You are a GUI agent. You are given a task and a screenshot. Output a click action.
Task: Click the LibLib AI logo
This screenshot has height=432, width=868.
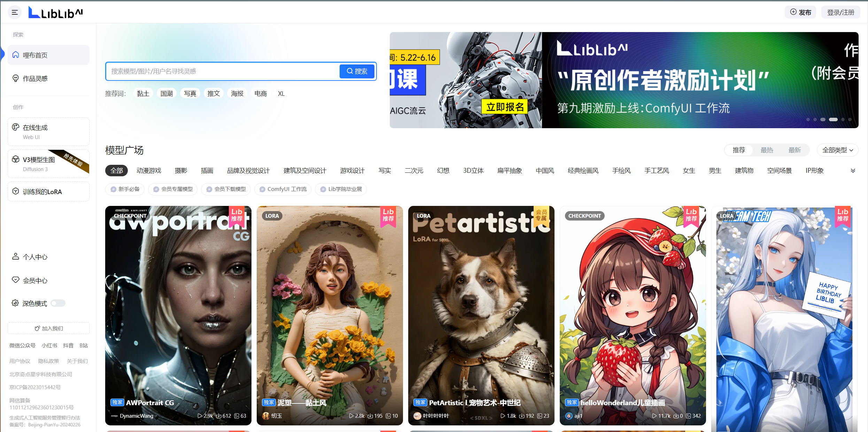click(x=56, y=13)
